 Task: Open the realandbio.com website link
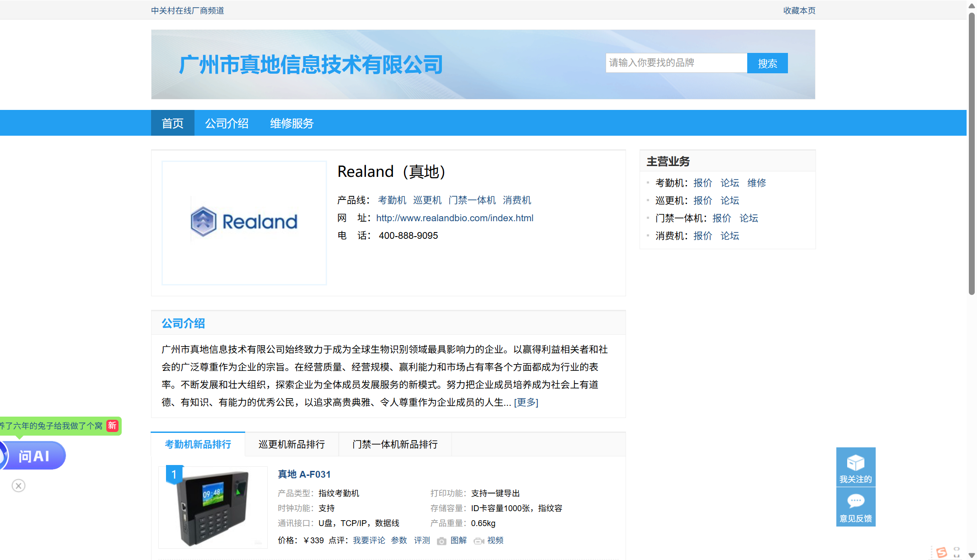pos(455,218)
